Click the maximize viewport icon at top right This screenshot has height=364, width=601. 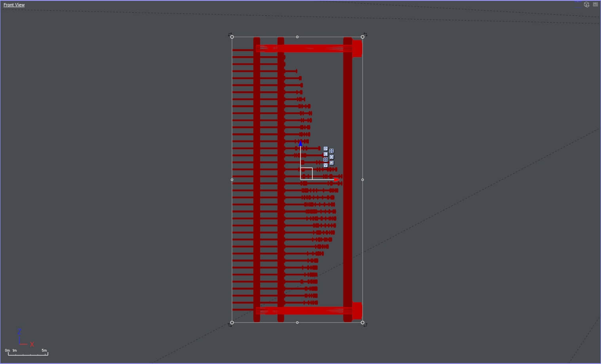(x=595, y=5)
